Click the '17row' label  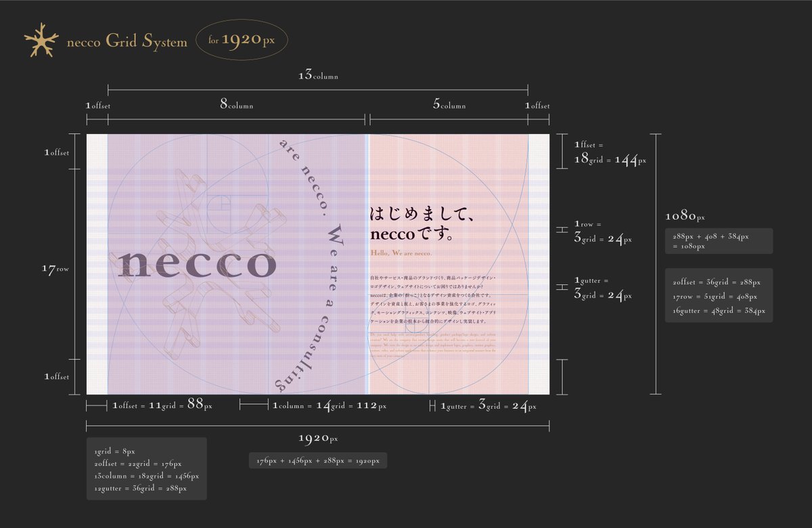(55, 269)
